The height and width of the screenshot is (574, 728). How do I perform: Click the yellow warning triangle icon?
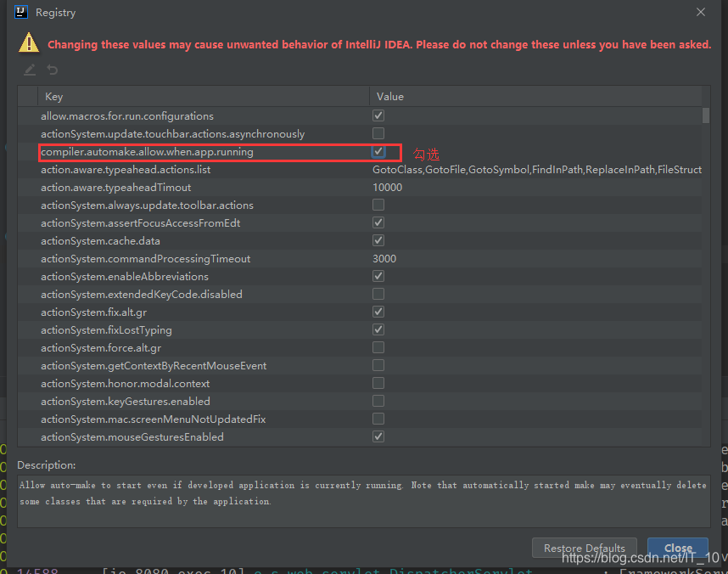pyautogui.click(x=29, y=42)
